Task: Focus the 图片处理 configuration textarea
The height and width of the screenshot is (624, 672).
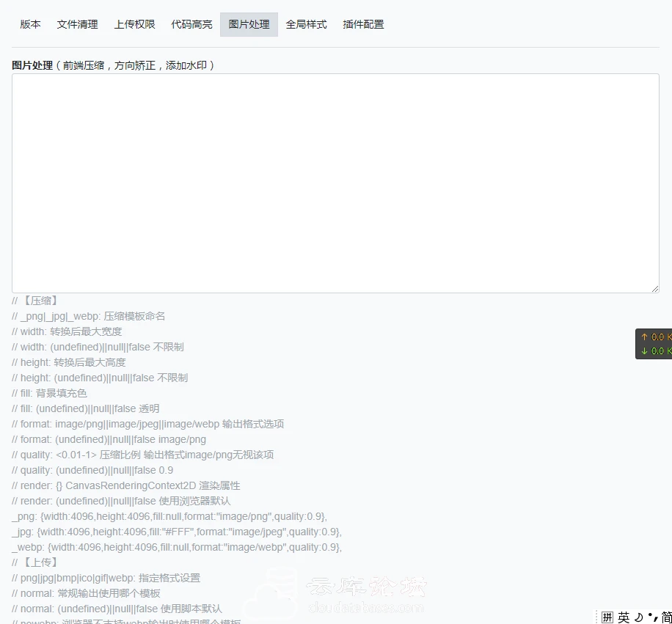Action: click(x=335, y=183)
